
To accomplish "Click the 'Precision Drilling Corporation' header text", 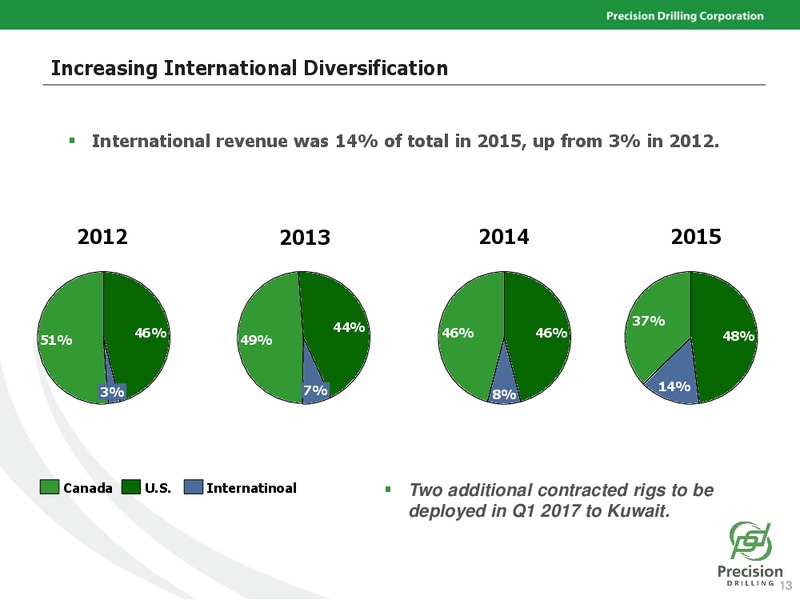I will (x=685, y=16).
